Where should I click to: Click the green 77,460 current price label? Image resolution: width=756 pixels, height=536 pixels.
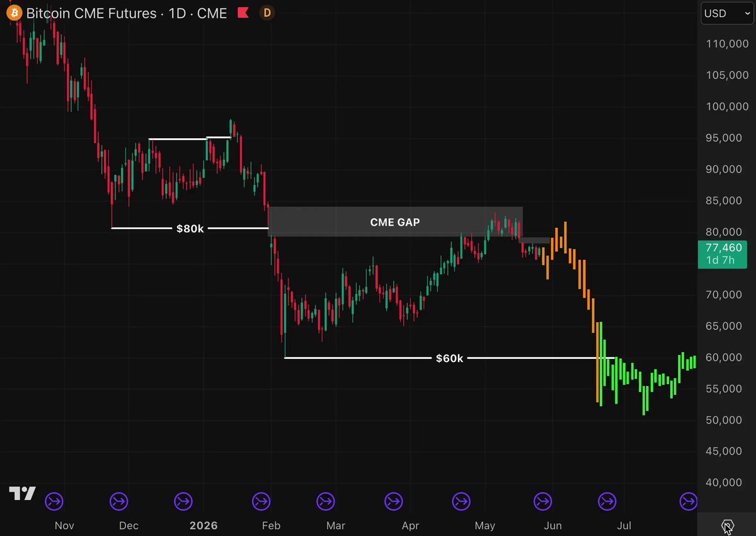click(x=723, y=254)
